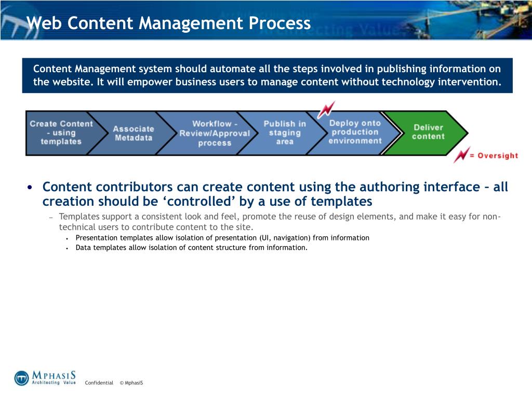Click the '© MphasiS' copyright text

tap(131, 383)
